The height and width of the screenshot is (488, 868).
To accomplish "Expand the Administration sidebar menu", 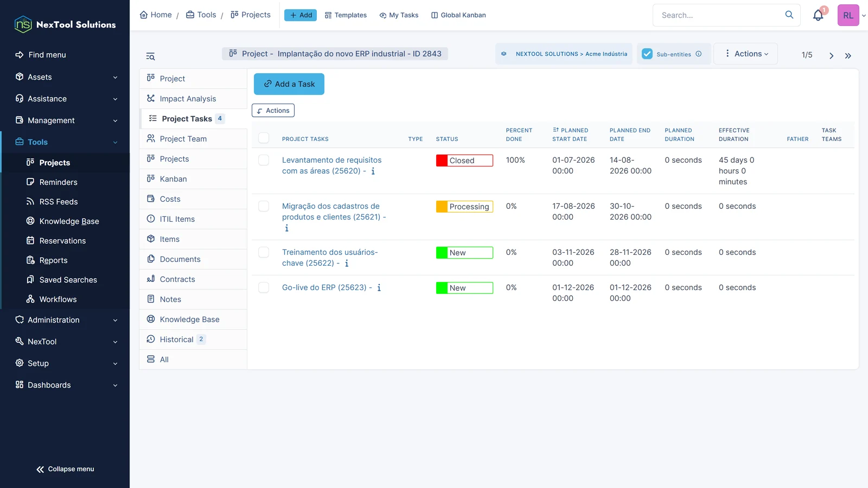I will pos(65,320).
